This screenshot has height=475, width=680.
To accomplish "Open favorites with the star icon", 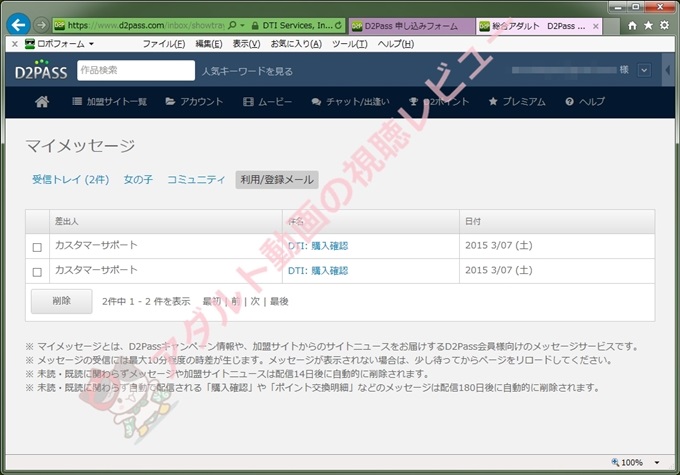I will [648, 26].
